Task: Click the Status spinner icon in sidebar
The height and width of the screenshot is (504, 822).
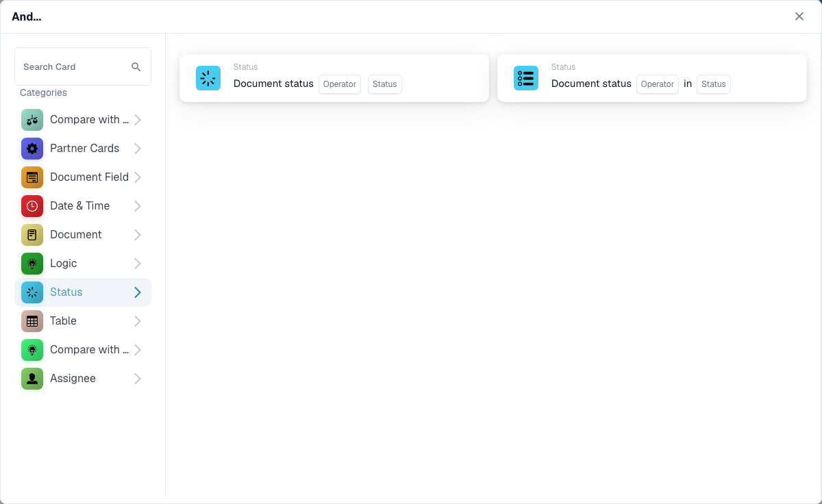Action: pos(32,292)
